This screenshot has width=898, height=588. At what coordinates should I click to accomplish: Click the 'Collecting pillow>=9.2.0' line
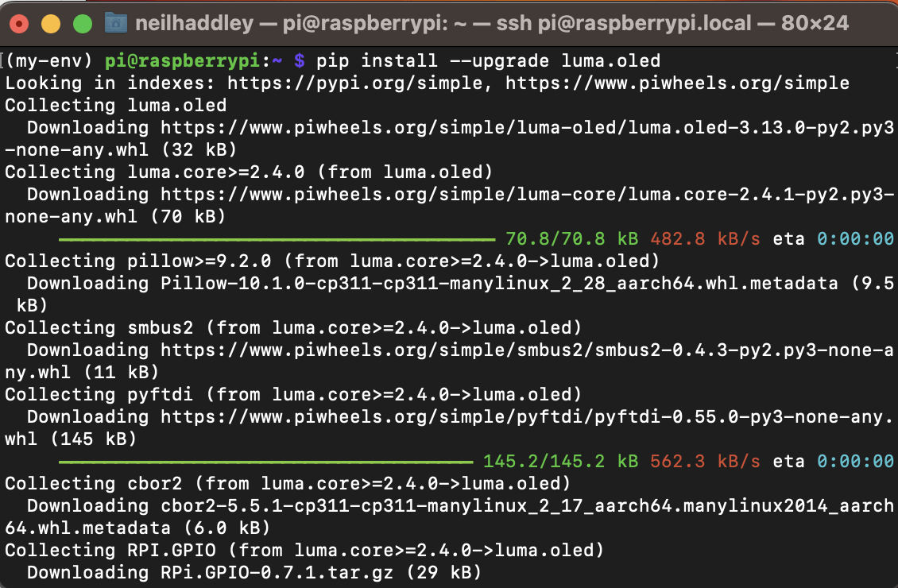[332, 261]
